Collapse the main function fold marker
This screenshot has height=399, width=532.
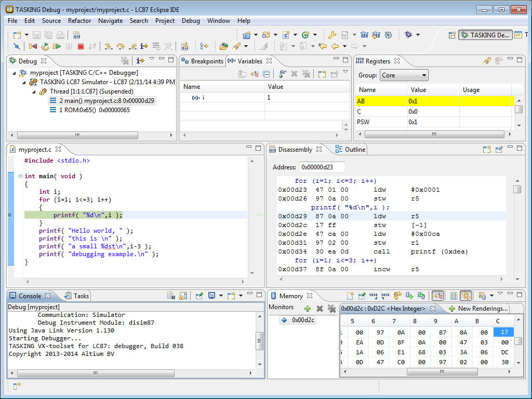click(x=20, y=176)
